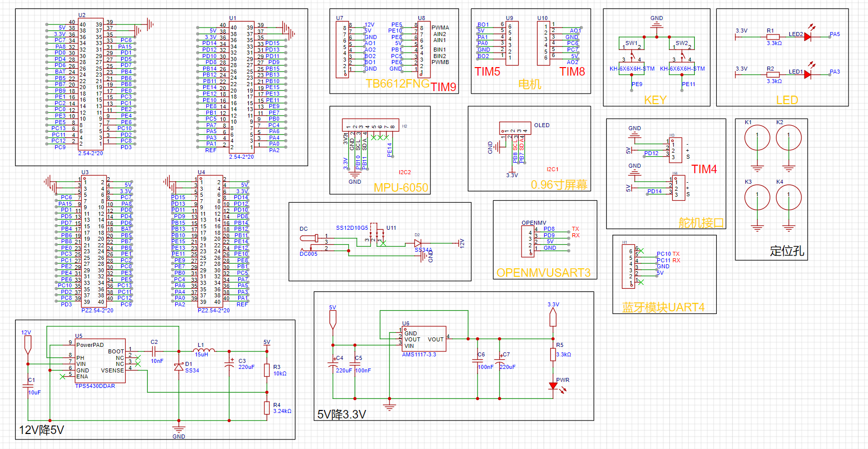Select the TPS5430DDAR regulator chip body
Image resolution: width=868 pixels, height=449 pixels.
click(100, 361)
